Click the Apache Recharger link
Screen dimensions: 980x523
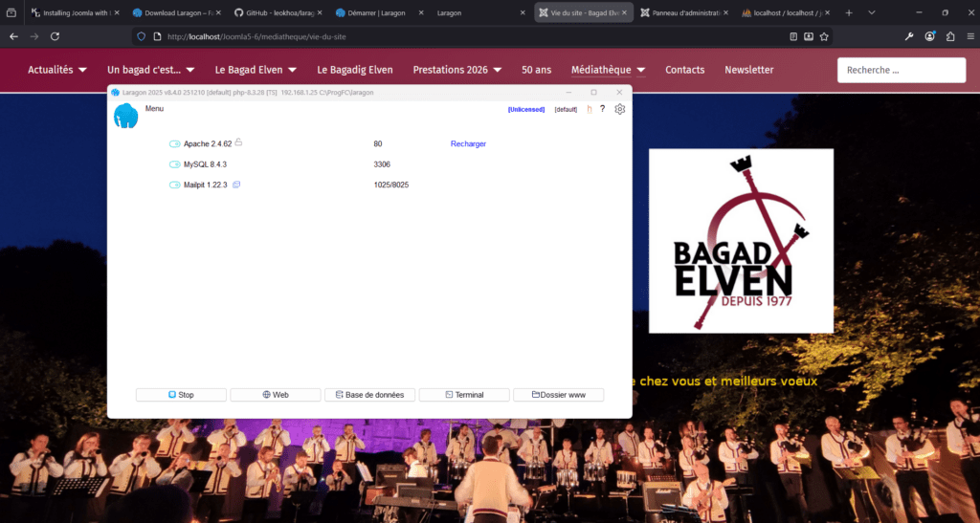[468, 144]
